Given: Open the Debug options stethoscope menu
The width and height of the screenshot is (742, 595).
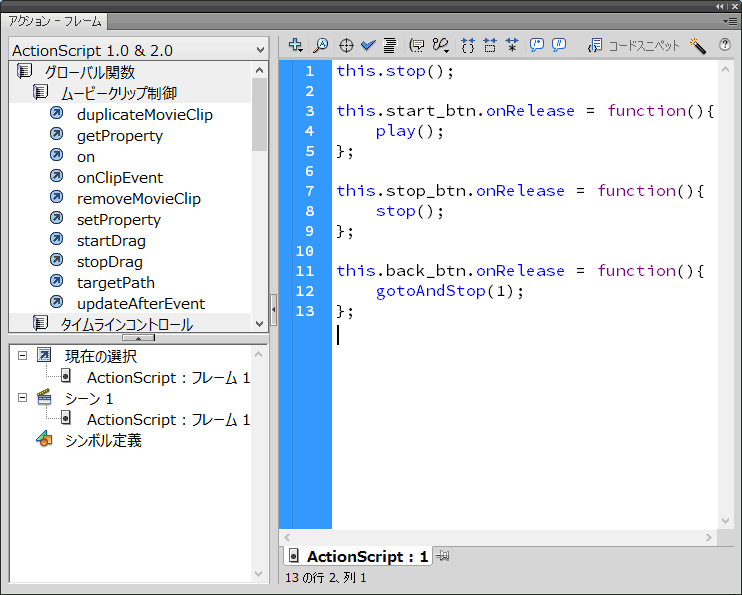Looking at the screenshot, I should click(441, 45).
